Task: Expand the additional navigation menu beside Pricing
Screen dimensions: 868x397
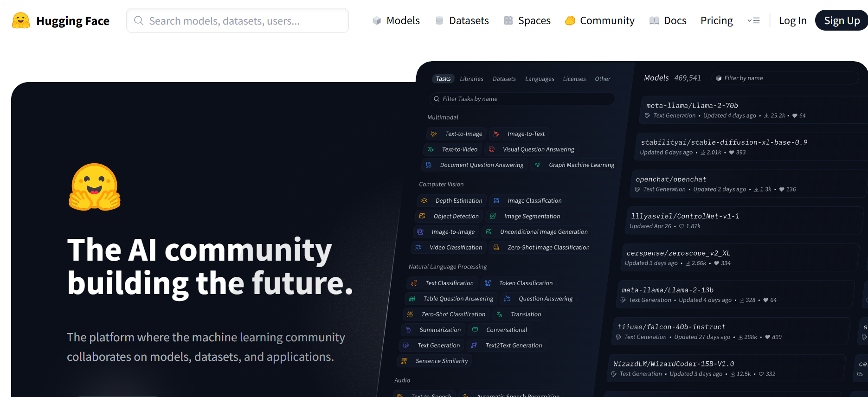Action: click(x=753, y=20)
